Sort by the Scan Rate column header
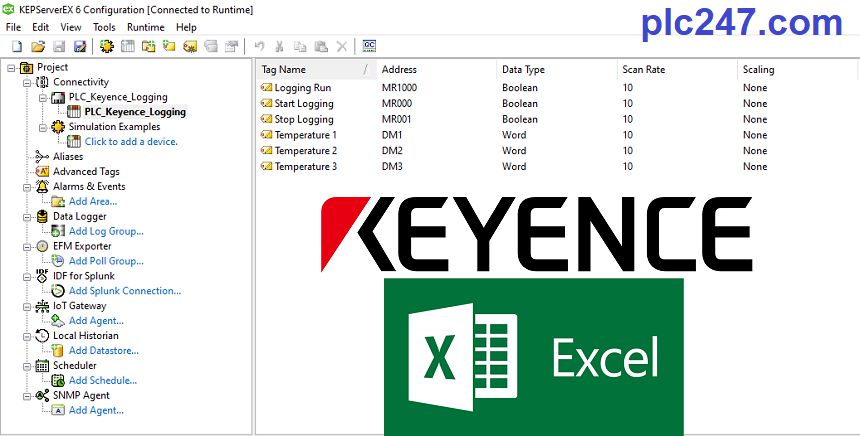Screen dimensions: 860x436 (677, 70)
